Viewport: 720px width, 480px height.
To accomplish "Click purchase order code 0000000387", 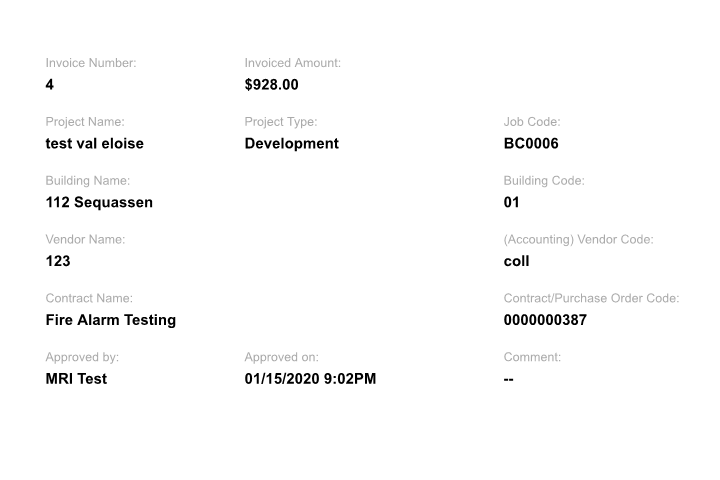I will pyautogui.click(x=545, y=321).
